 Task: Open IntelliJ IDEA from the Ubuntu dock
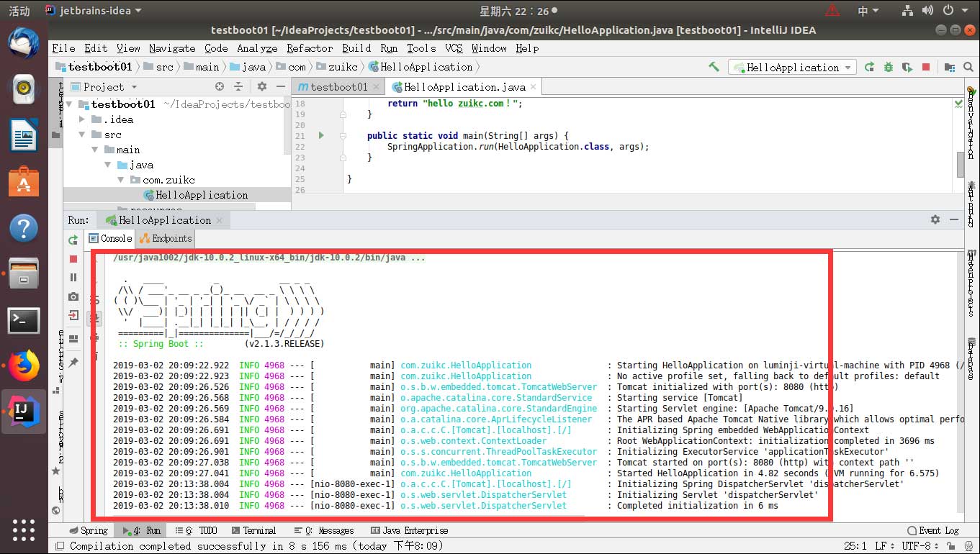point(24,412)
